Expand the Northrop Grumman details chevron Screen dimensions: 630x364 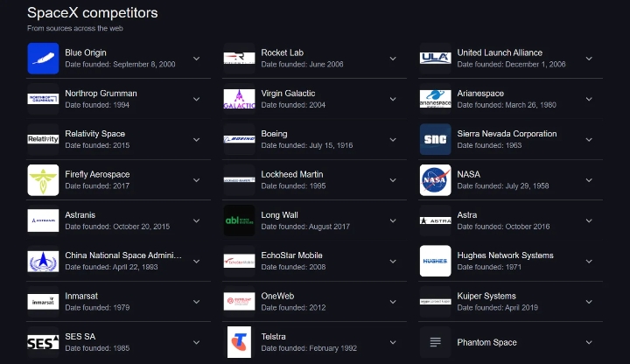pyautogui.click(x=197, y=99)
